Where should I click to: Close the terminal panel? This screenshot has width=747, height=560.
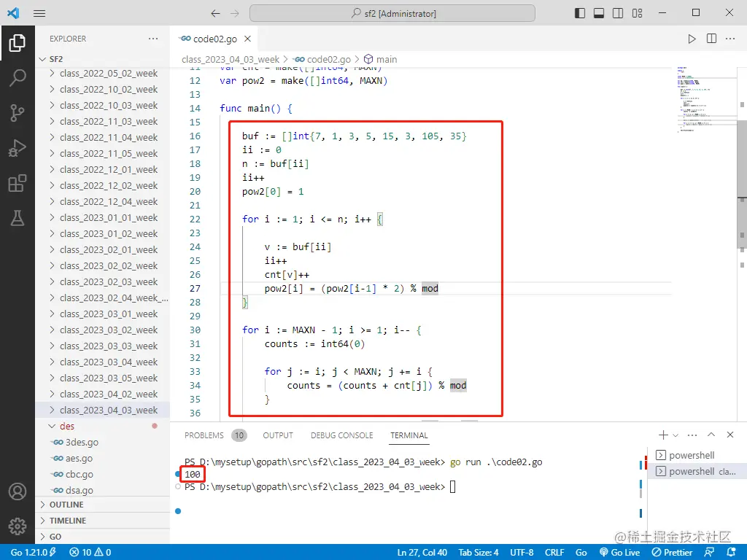[x=730, y=435]
